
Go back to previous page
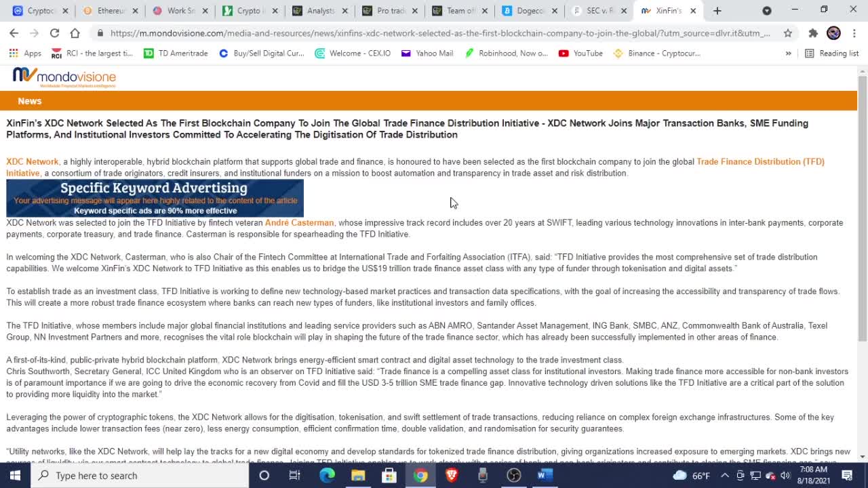coord(14,33)
